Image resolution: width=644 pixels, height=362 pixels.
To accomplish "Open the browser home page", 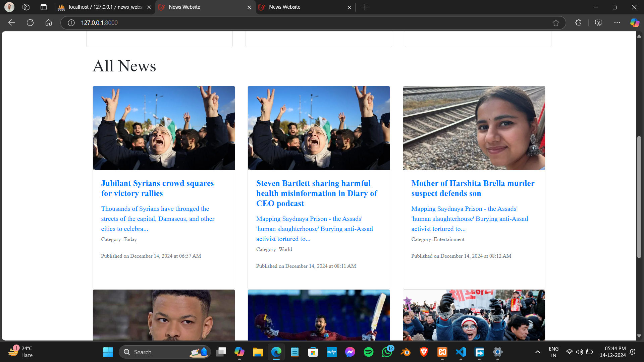I will pyautogui.click(x=49, y=22).
